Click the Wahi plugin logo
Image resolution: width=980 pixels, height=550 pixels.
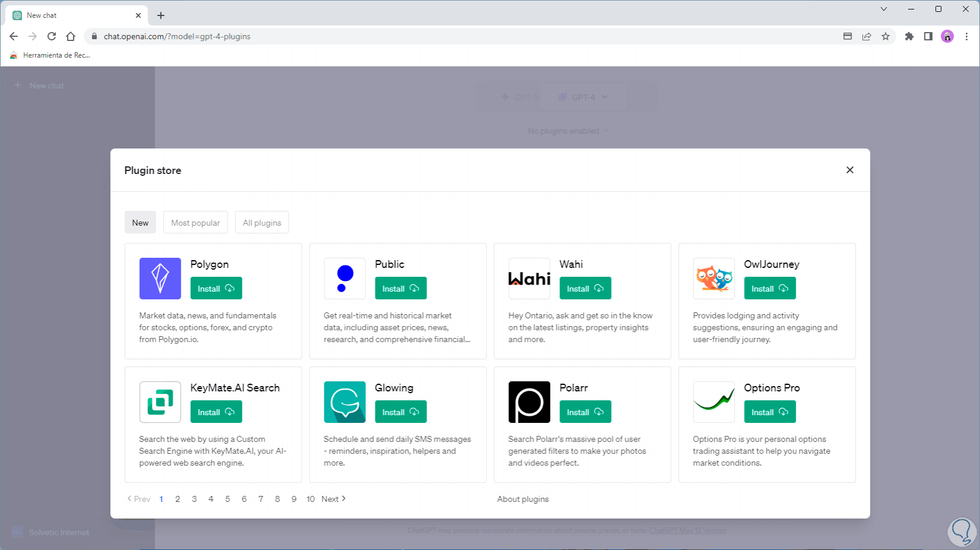[x=529, y=279]
